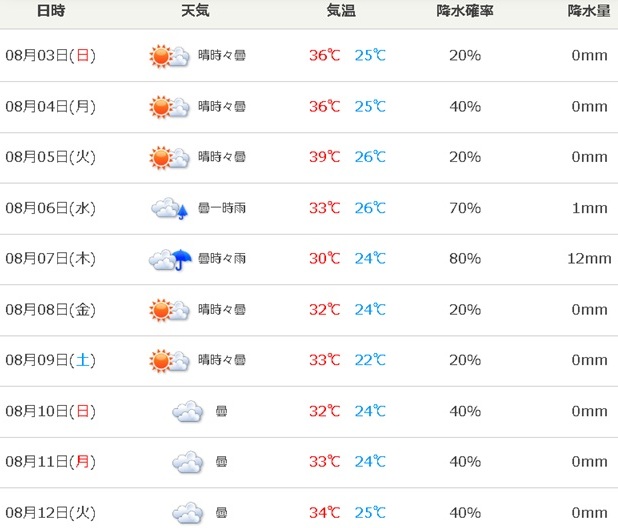This screenshot has height=528, width=618.
Task: Click the cloudy icon for 08月10日
Action: [x=188, y=411]
